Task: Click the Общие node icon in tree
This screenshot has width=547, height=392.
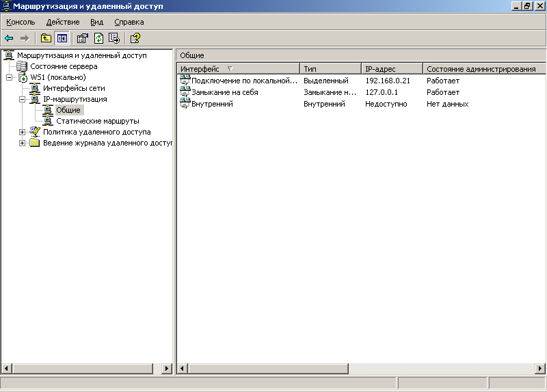Action: tap(48, 110)
